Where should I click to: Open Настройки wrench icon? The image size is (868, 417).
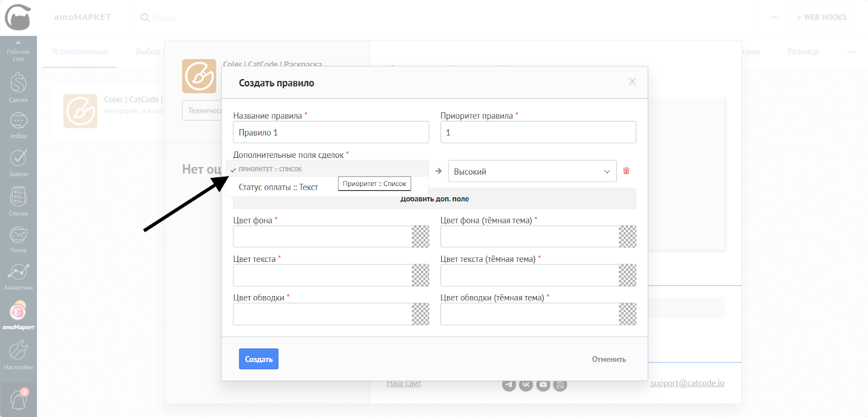(x=18, y=354)
